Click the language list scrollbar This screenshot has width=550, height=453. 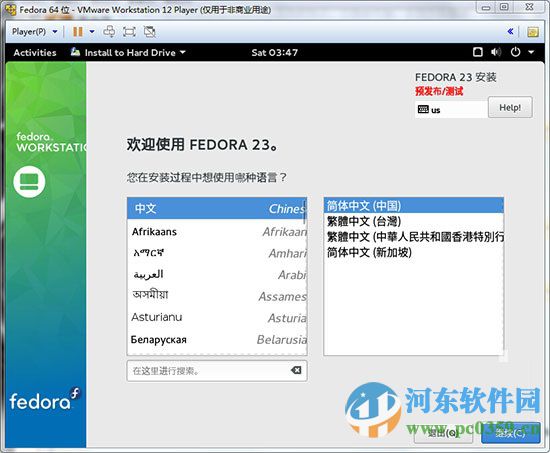305,213
